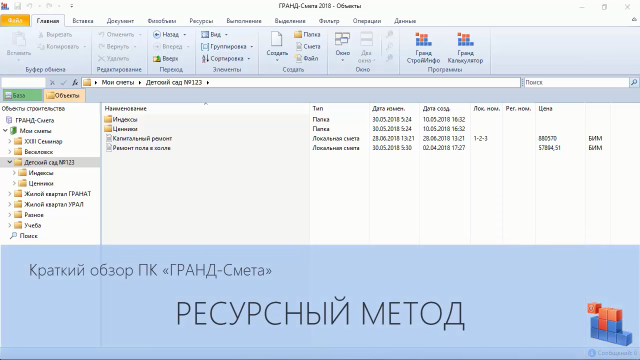This screenshot has height=360, width=640.
Task: Open the Файл menu tab
Action: pos(15,20)
